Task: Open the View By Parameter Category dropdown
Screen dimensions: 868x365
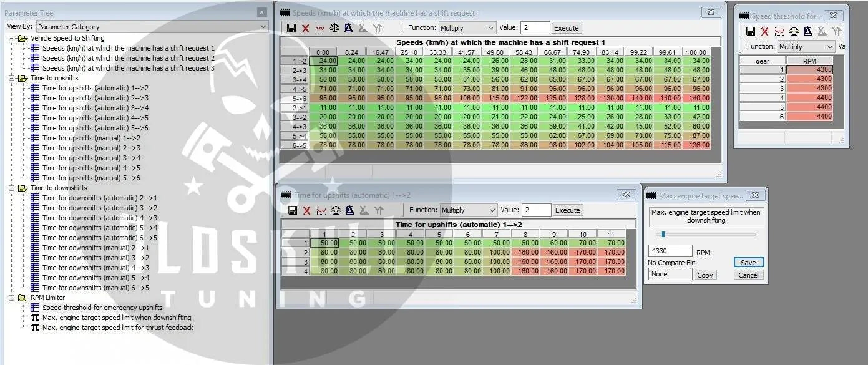Action: coord(152,27)
